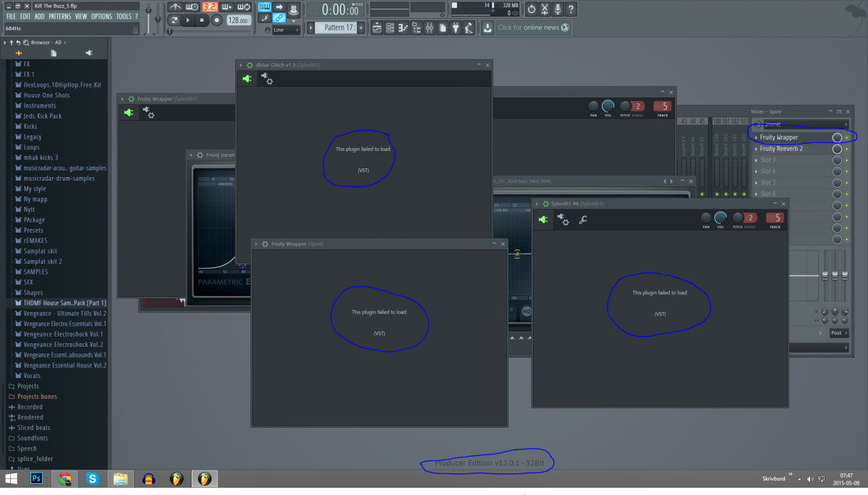The image size is (868, 495).
Task: Open the playlist view from the toolbar
Action: pos(377,28)
